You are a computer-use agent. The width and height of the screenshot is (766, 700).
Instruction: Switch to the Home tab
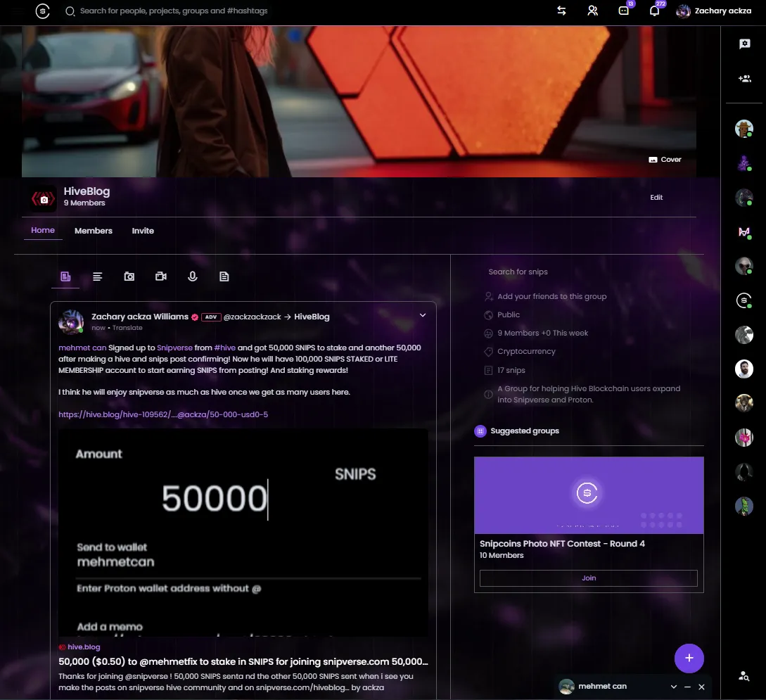43,230
